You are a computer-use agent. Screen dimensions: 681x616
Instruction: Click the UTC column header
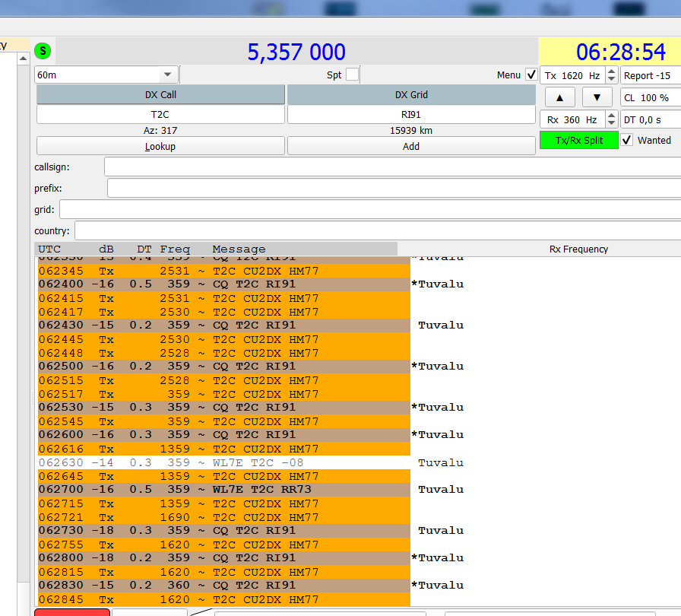(49, 249)
